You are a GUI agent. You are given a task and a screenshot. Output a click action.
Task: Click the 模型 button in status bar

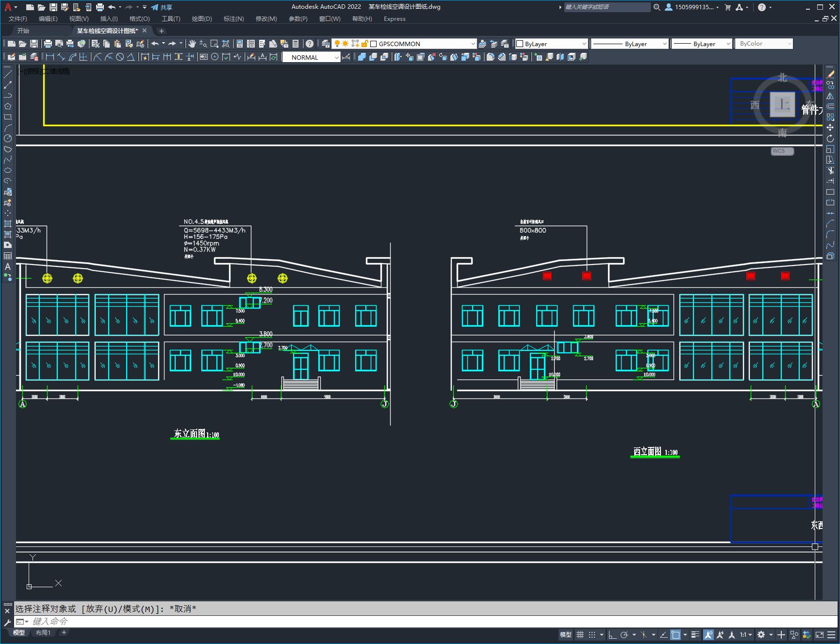(x=566, y=634)
